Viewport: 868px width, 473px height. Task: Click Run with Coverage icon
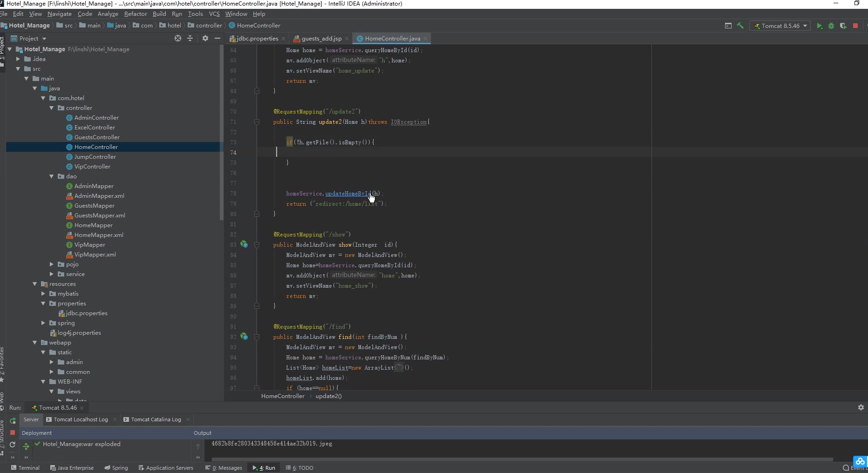coord(843,26)
